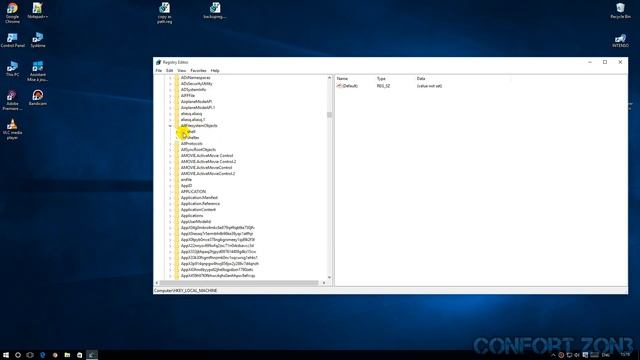Image resolution: width=640 pixels, height=360 pixels.
Task: Expand the AllProtocols key
Action: [170, 144]
